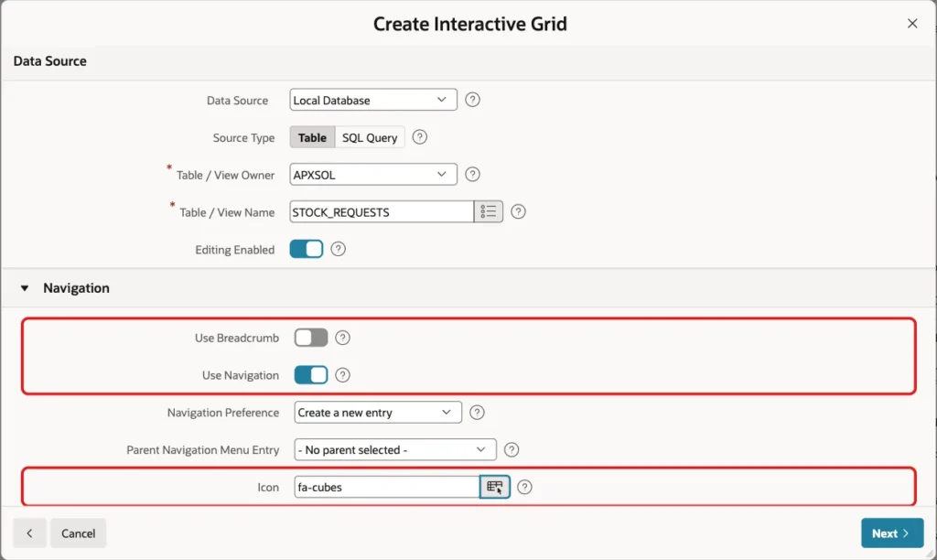Open the Navigation Preference dropdown
The image size is (937, 560).
click(378, 413)
